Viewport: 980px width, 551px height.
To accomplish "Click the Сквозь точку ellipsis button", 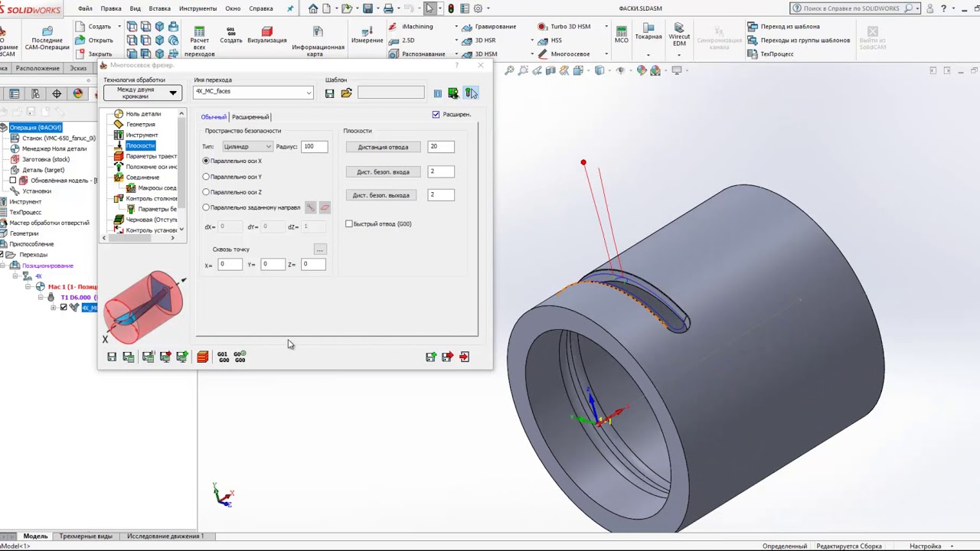I will click(x=320, y=249).
